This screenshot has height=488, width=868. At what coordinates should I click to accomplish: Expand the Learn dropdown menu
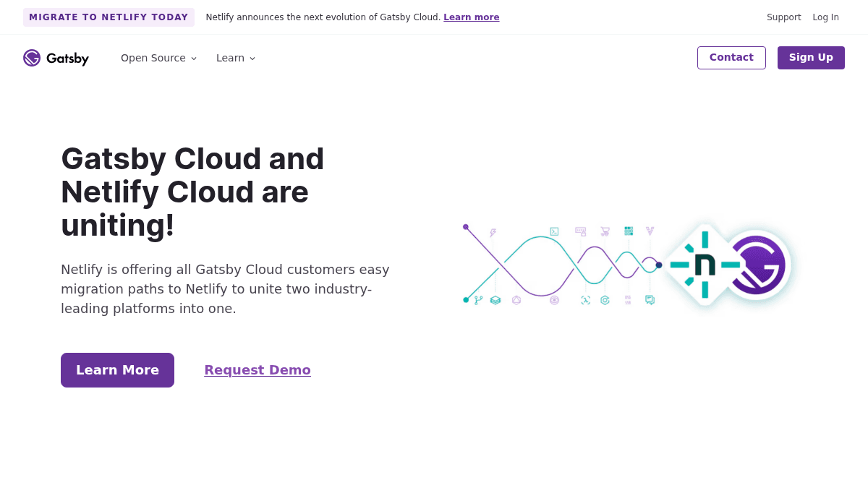[236, 58]
